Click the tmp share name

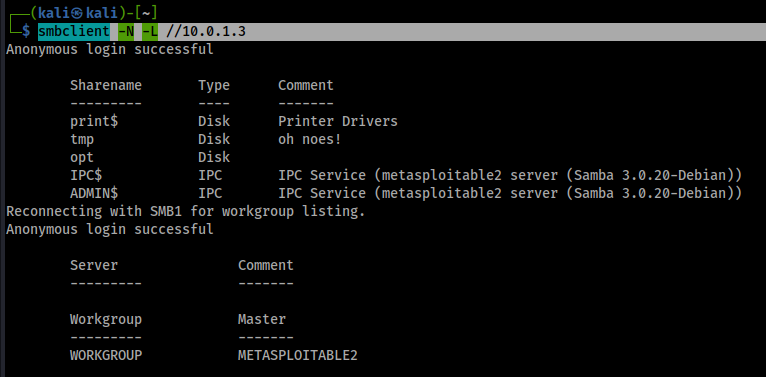(82, 140)
